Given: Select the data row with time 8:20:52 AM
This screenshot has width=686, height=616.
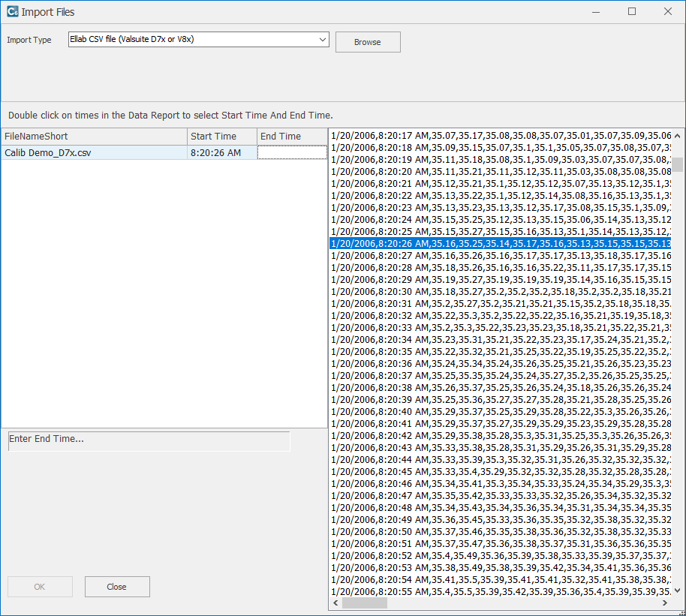Looking at the screenshot, I should point(501,556).
